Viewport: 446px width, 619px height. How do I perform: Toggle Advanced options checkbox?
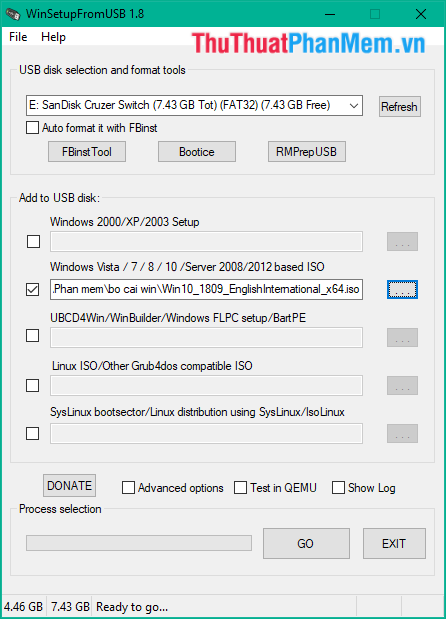point(128,488)
